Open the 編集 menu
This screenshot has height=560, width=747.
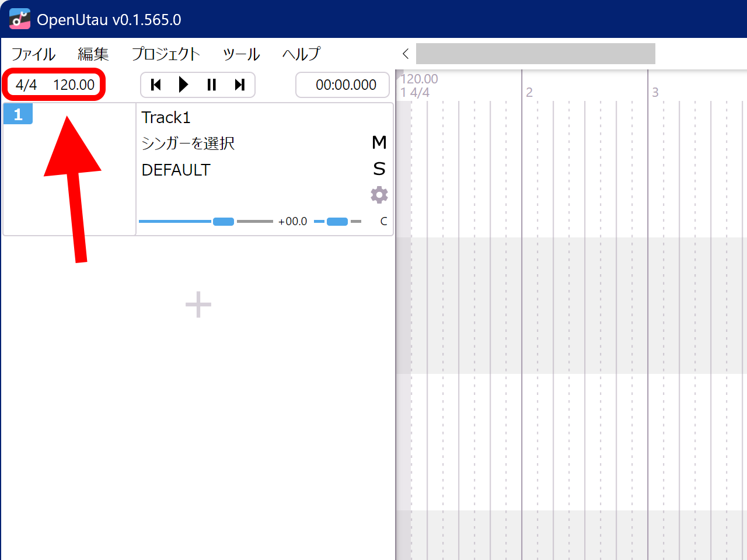(x=93, y=54)
